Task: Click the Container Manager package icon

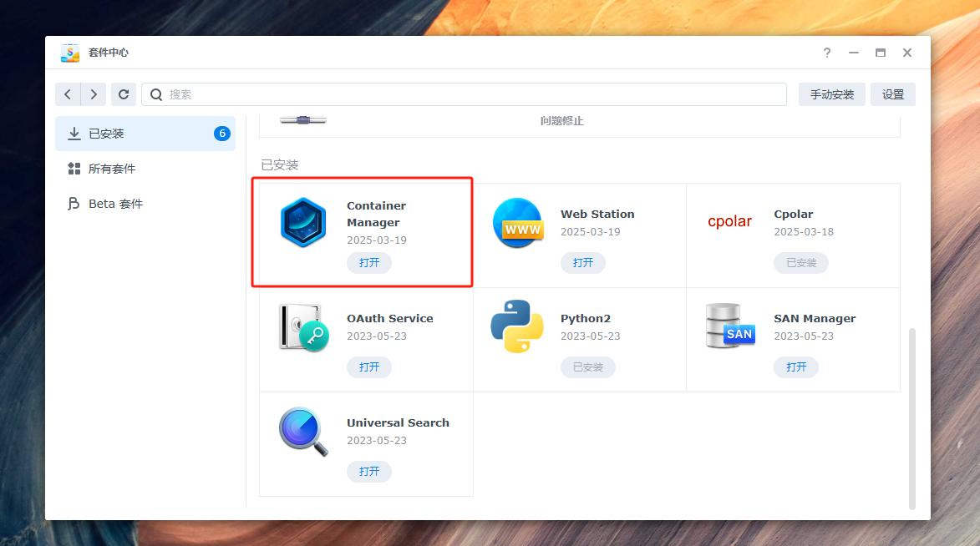Action: point(302,222)
